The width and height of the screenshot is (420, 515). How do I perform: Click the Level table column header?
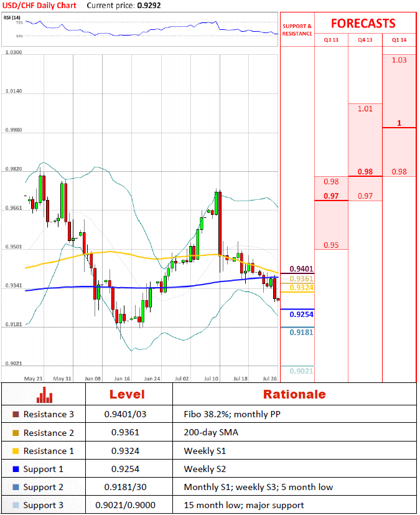127,394
